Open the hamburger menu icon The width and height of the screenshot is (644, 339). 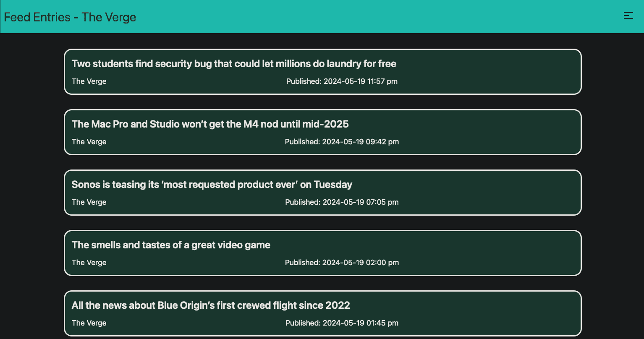click(628, 16)
